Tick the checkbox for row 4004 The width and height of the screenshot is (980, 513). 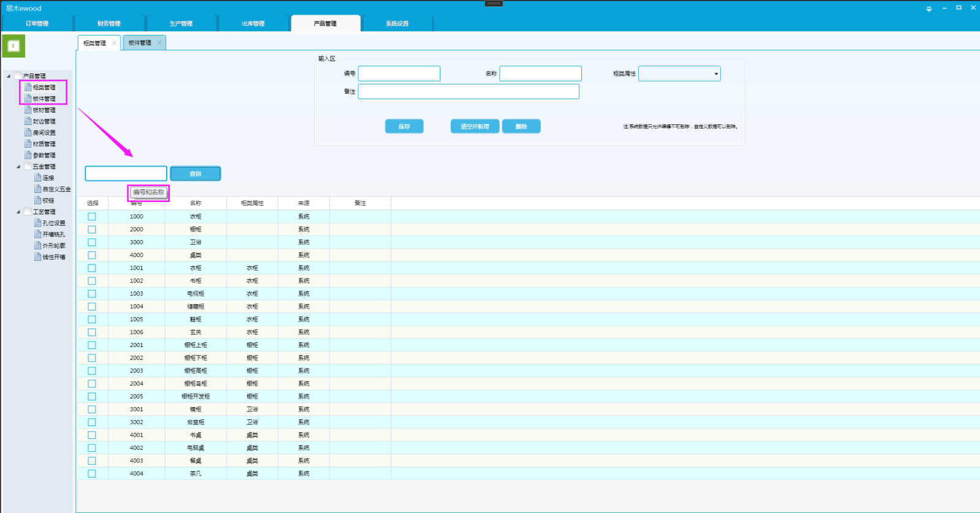[x=92, y=474]
